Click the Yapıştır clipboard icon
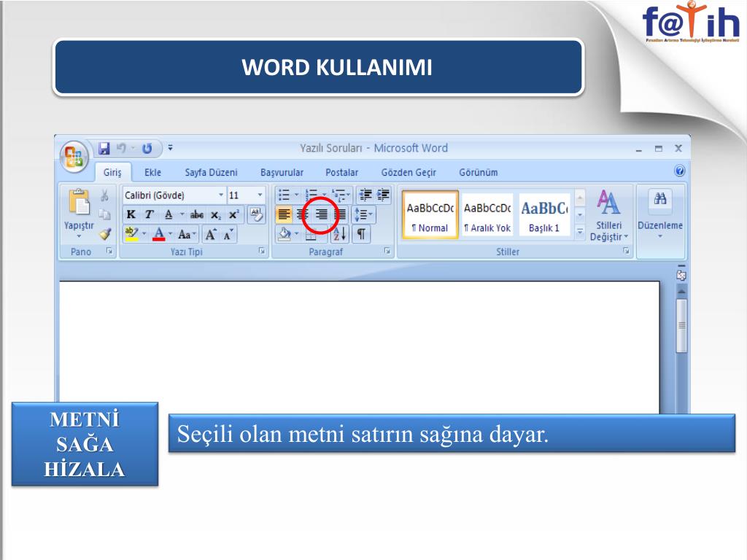The image size is (747, 560). click(x=79, y=202)
